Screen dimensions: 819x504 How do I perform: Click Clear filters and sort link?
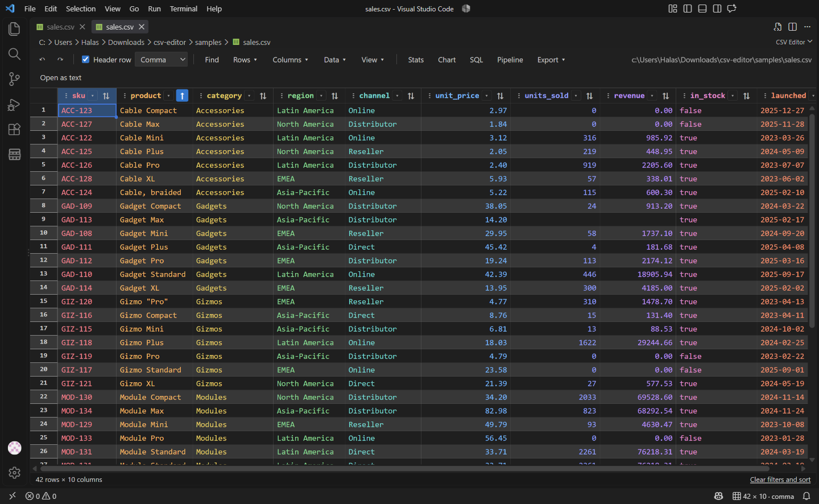pos(780,480)
